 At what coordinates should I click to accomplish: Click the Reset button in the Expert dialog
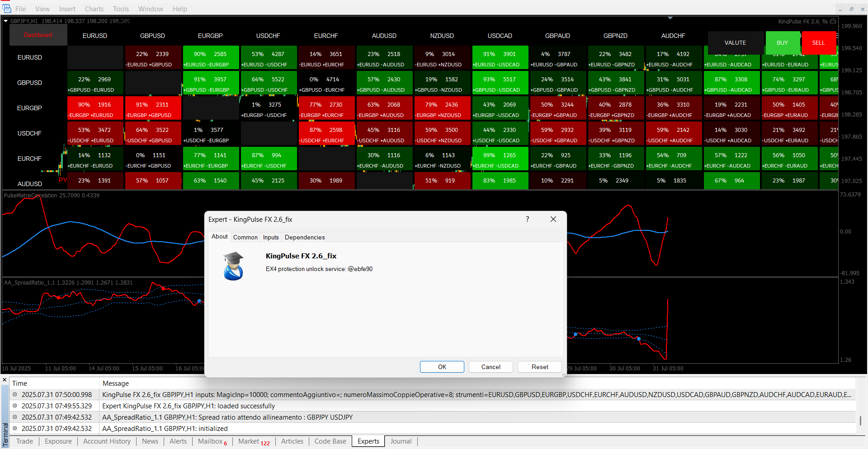click(x=540, y=367)
